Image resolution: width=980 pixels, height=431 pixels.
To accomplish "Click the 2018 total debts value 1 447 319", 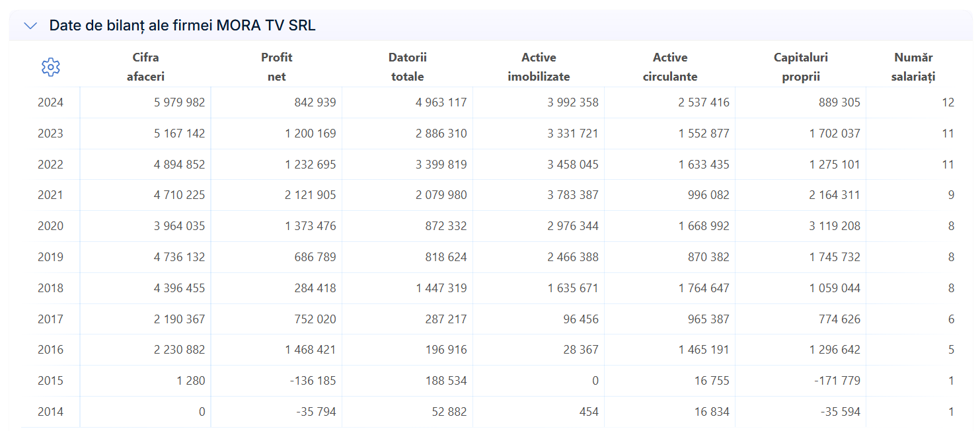I will pos(441,288).
